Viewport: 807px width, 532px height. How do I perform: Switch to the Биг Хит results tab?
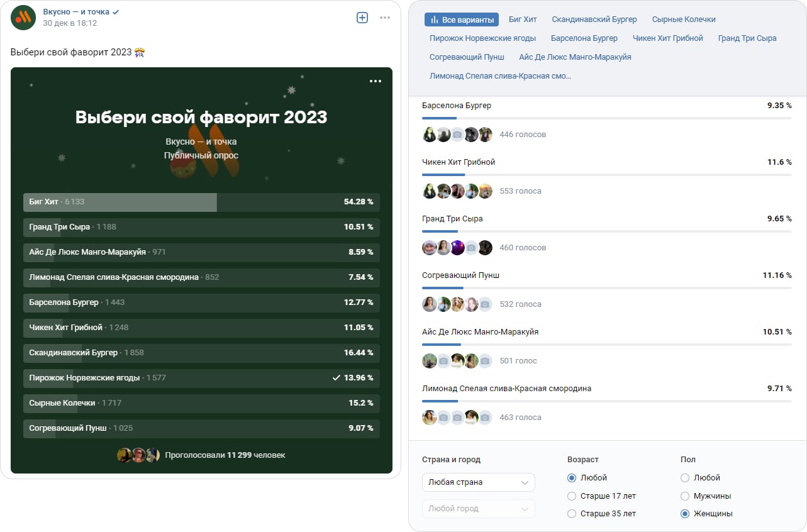coord(523,19)
